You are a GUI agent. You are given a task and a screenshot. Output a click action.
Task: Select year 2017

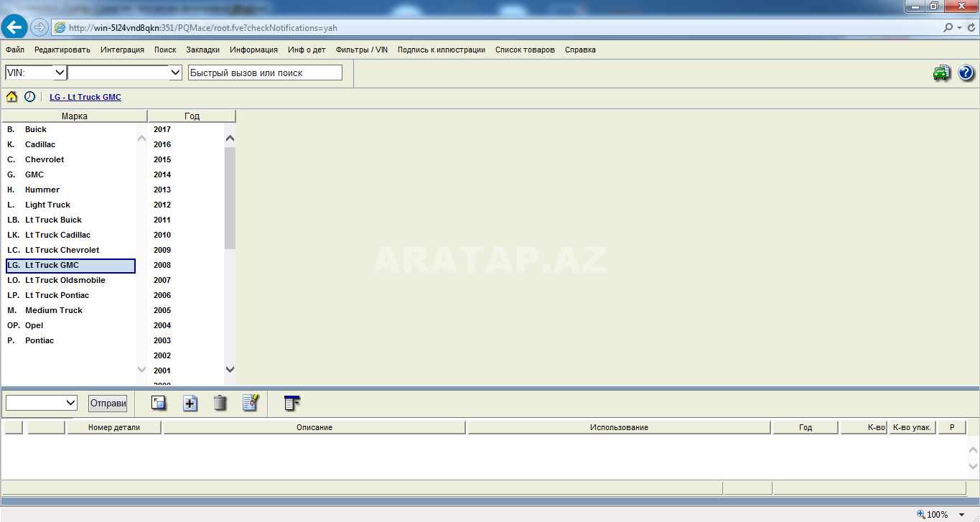pyautogui.click(x=162, y=129)
